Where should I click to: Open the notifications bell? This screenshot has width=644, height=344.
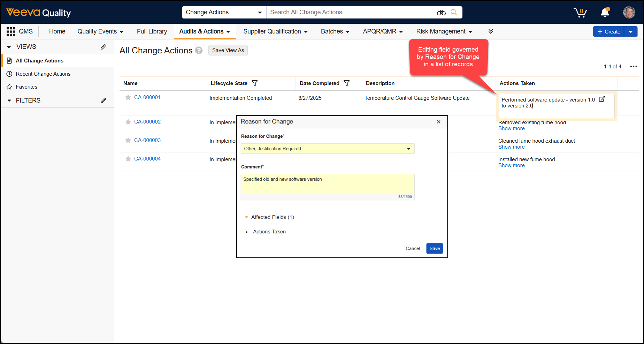coord(605,13)
